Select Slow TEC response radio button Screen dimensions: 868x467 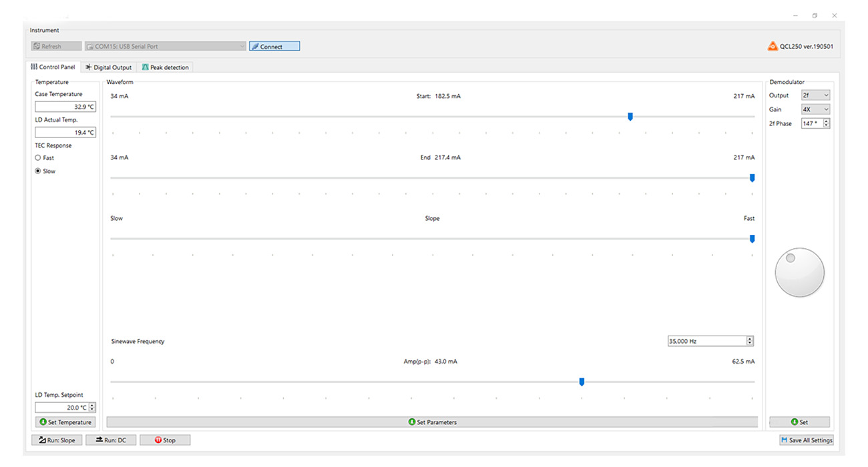pyautogui.click(x=38, y=171)
